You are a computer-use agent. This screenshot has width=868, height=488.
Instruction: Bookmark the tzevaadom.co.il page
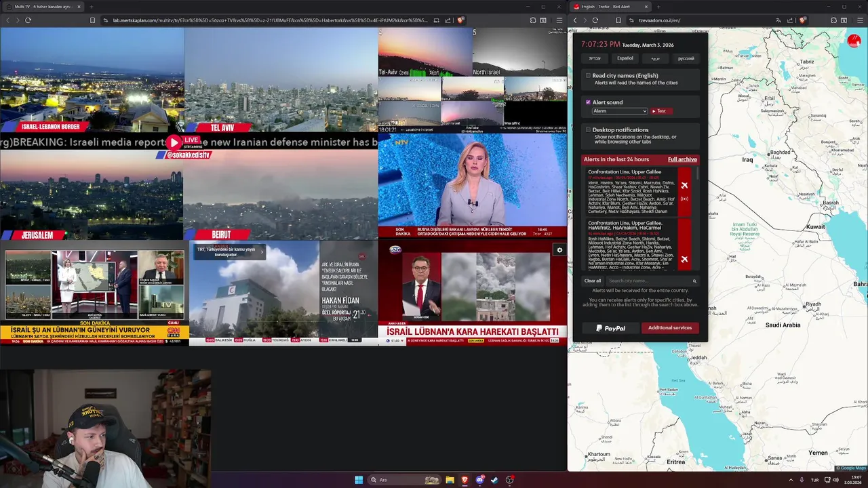coord(618,20)
